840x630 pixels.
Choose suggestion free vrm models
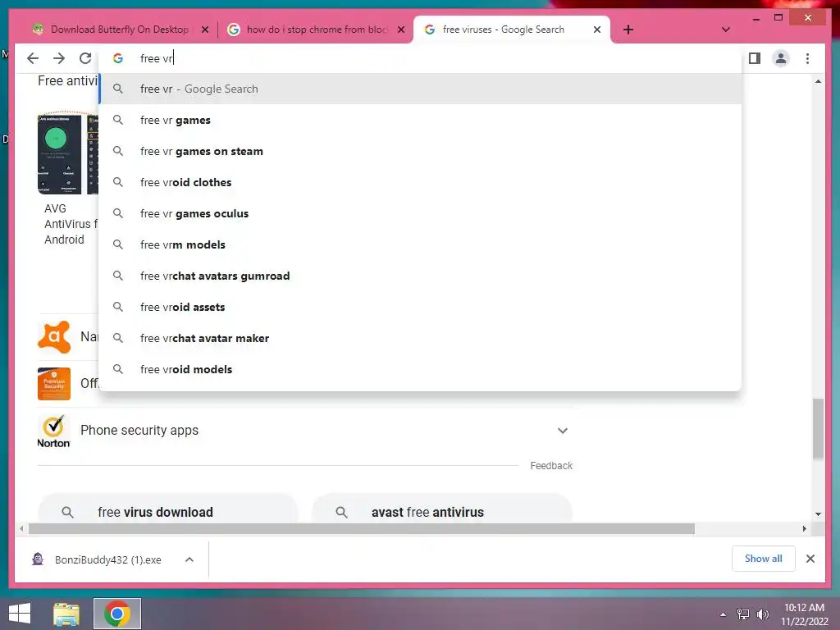coord(421,244)
